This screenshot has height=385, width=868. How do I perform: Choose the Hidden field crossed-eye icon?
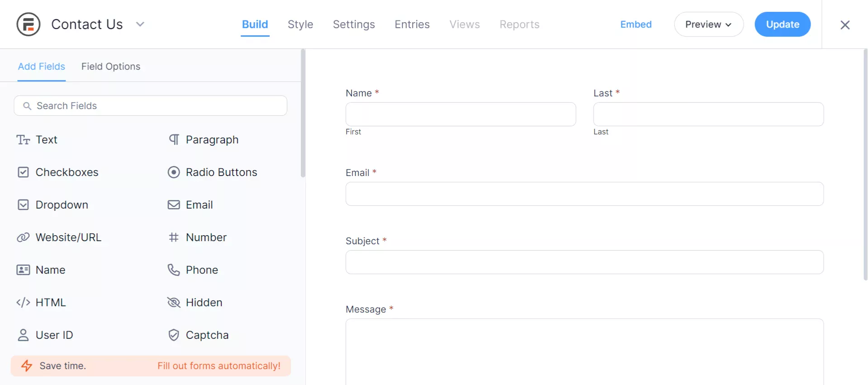[x=174, y=303]
